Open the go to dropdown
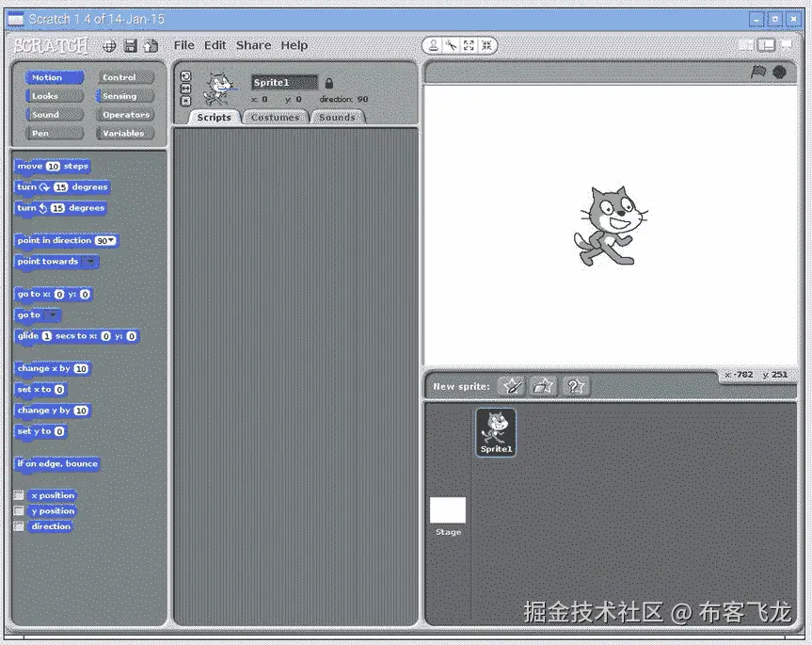Screen dimensions: 812x645 point(55,314)
